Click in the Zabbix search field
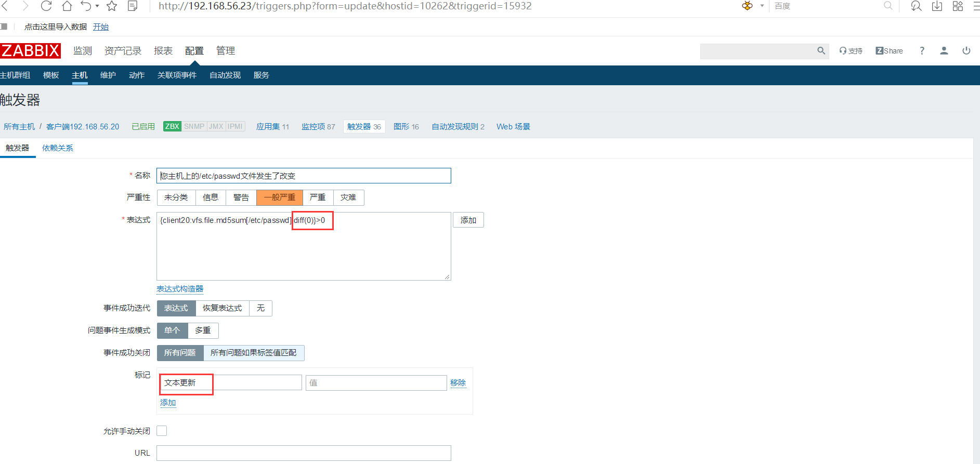The image size is (980, 464). 758,51
